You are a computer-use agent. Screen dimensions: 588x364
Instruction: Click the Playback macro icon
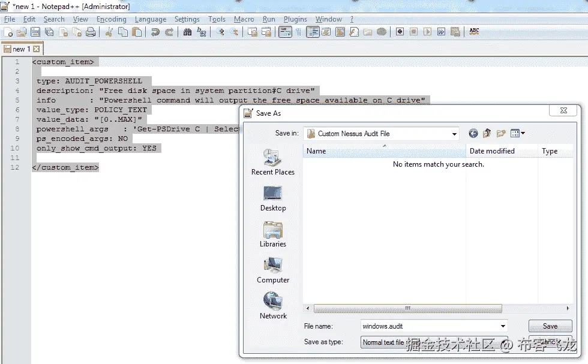[427, 32]
